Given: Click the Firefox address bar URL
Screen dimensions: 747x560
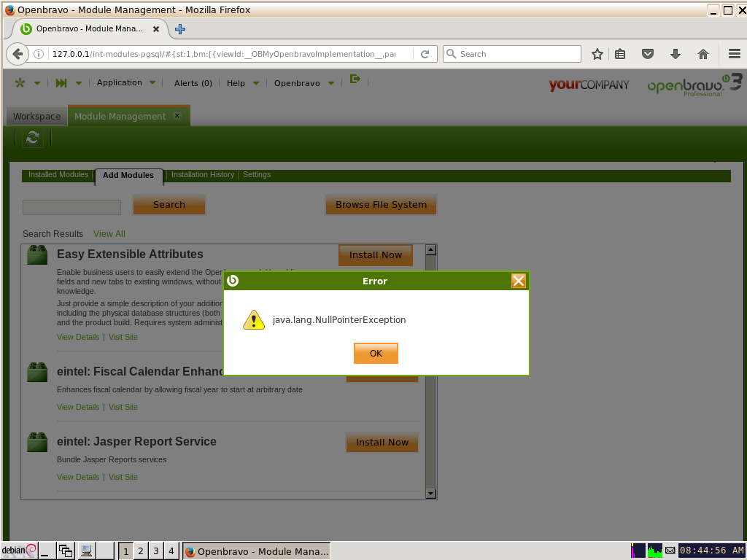Looking at the screenshot, I should tap(224, 54).
